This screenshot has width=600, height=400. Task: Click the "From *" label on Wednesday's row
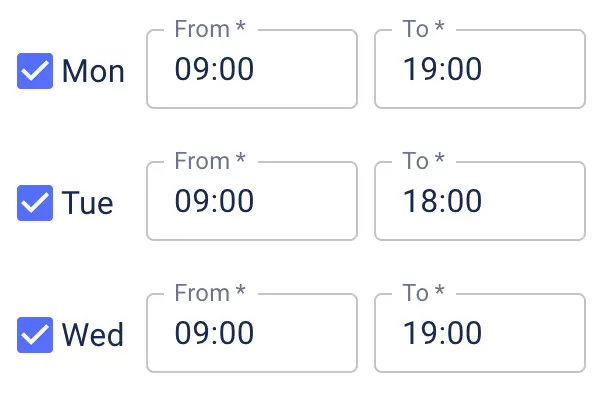(209, 293)
